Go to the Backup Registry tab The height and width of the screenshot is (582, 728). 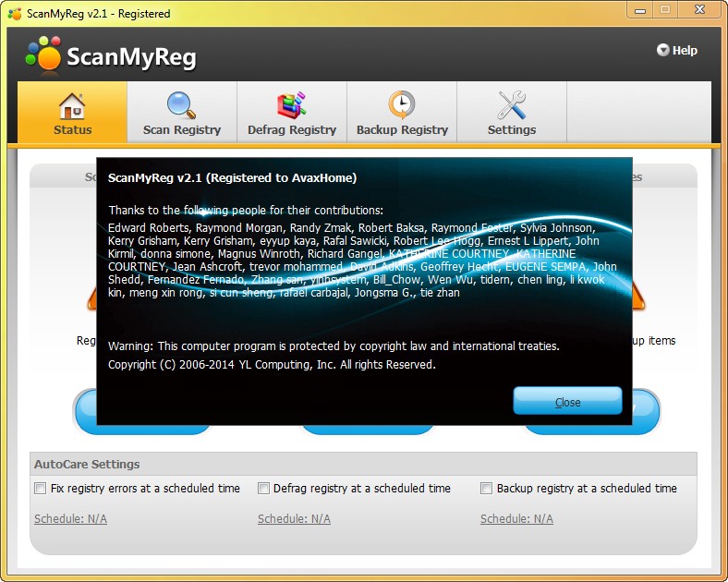click(x=402, y=113)
